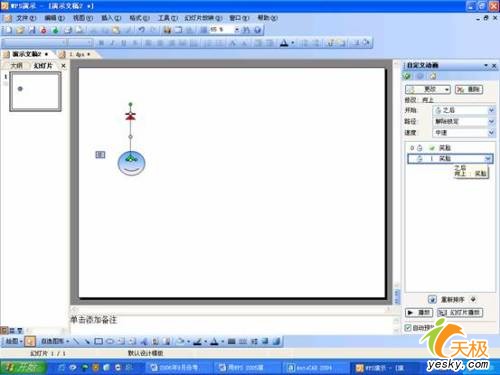Open the 绘图 Draw menu dropdown
The image size is (500, 375).
coord(14,341)
